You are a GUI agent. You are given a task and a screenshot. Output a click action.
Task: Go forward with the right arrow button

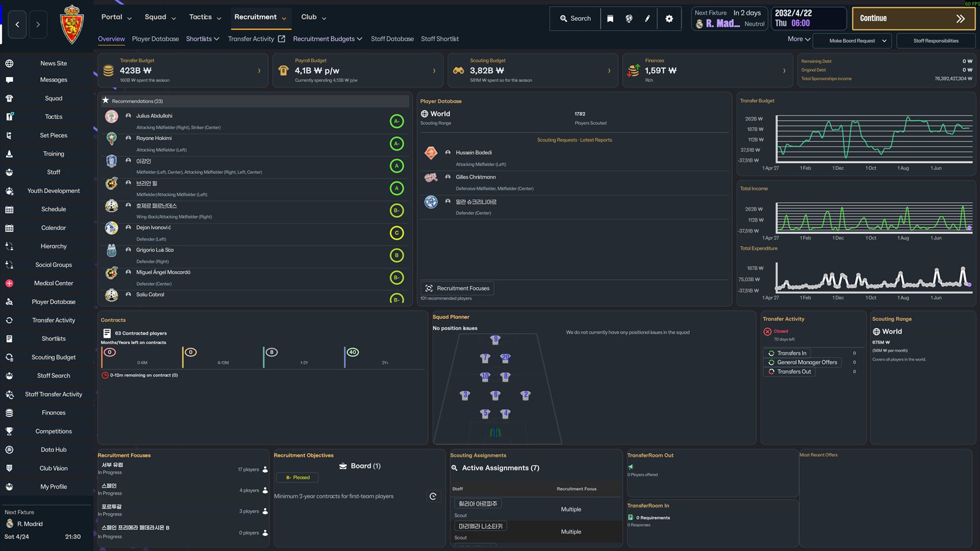tap(38, 24)
